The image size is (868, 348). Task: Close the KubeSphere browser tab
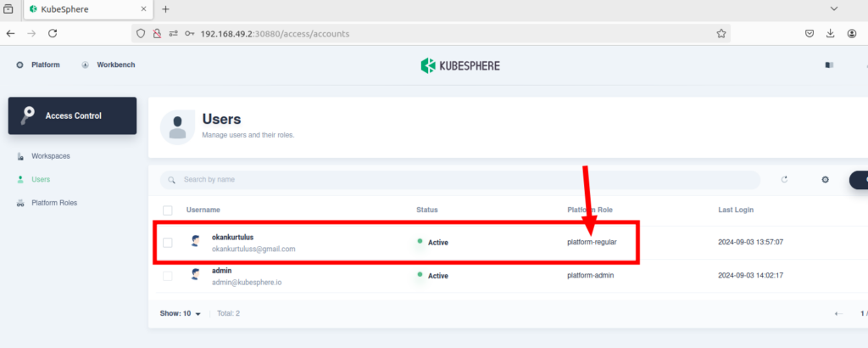click(x=144, y=9)
